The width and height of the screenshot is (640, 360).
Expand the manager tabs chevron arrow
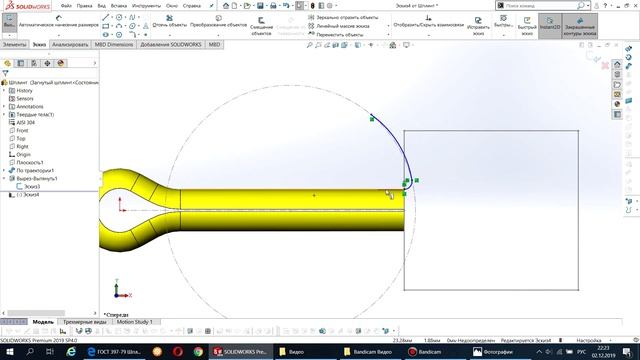click(x=95, y=63)
